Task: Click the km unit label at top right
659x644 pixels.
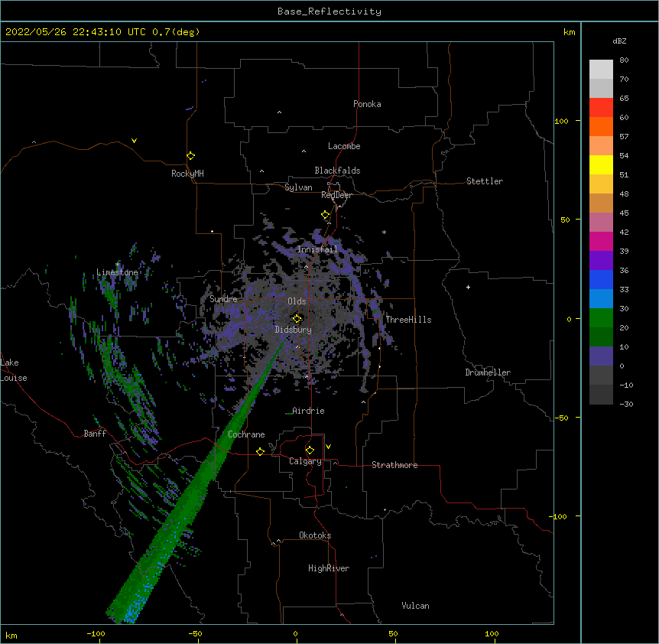Action: tap(569, 32)
